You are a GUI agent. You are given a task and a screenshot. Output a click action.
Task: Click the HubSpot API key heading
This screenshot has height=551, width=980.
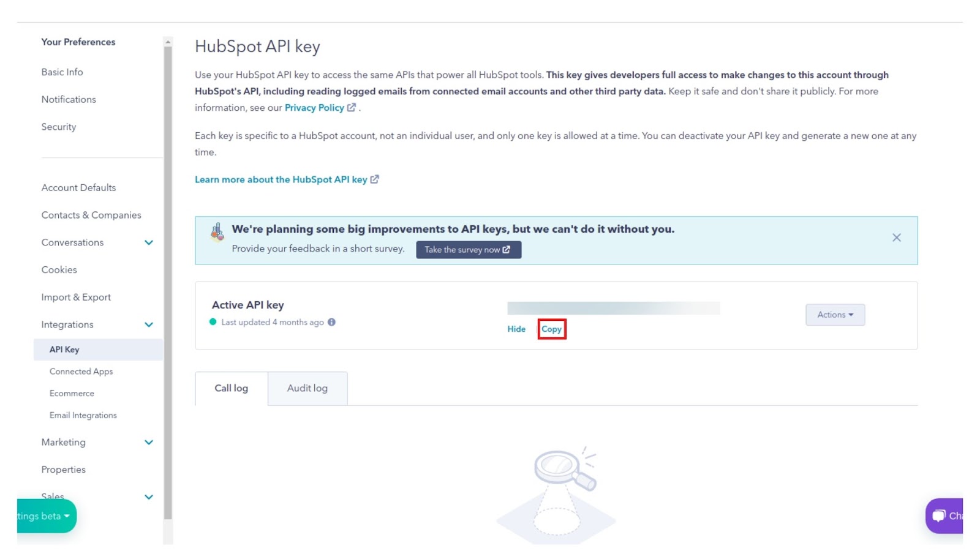click(x=257, y=47)
